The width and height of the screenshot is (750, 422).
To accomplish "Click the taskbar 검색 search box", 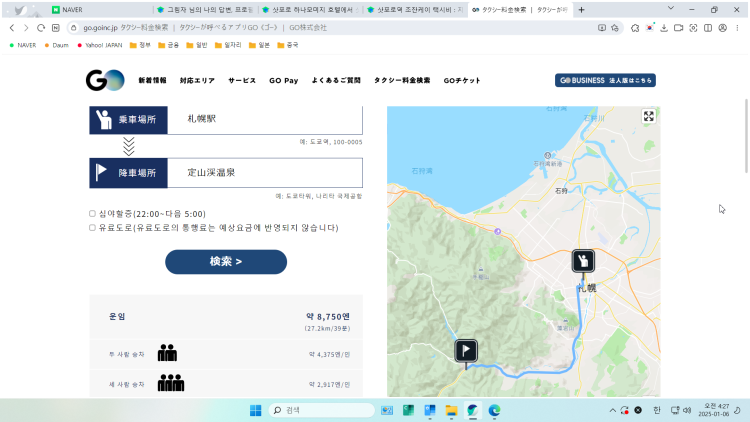I will pyautogui.click(x=321, y=411).
